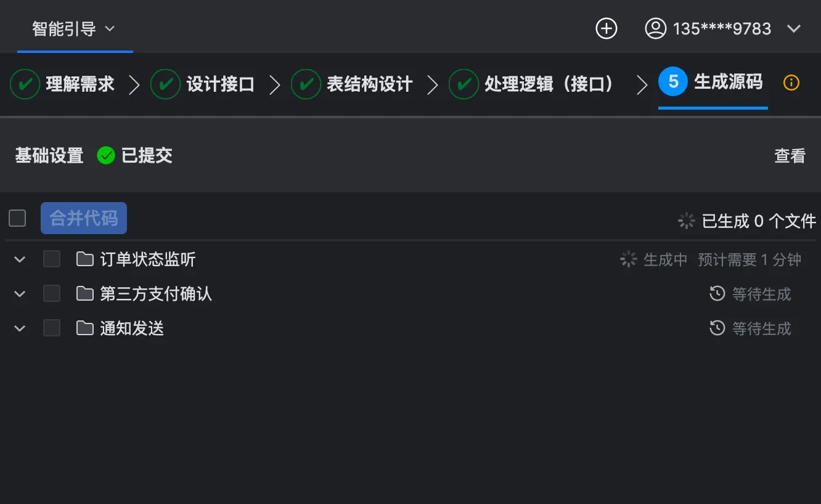Check the 通知发送 checkbox

coord(52,328)
